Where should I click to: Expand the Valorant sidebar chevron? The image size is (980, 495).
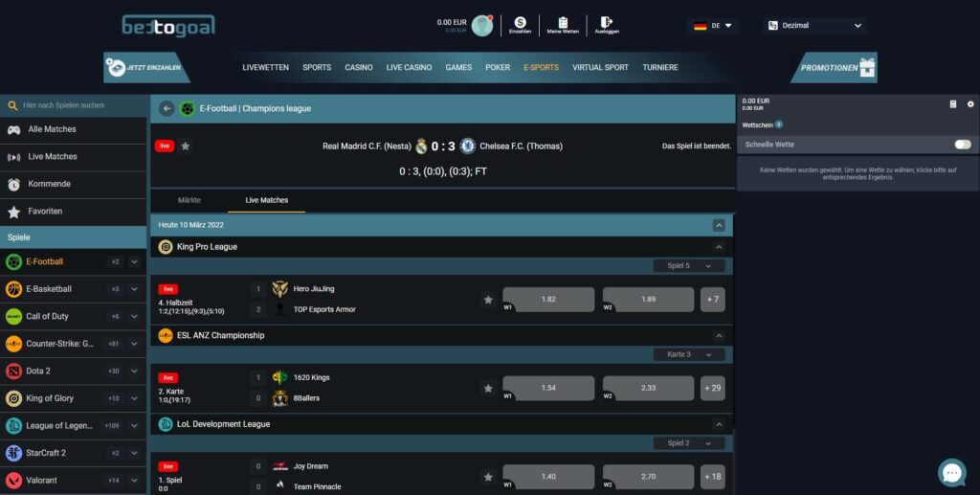[x=134, y=481]
